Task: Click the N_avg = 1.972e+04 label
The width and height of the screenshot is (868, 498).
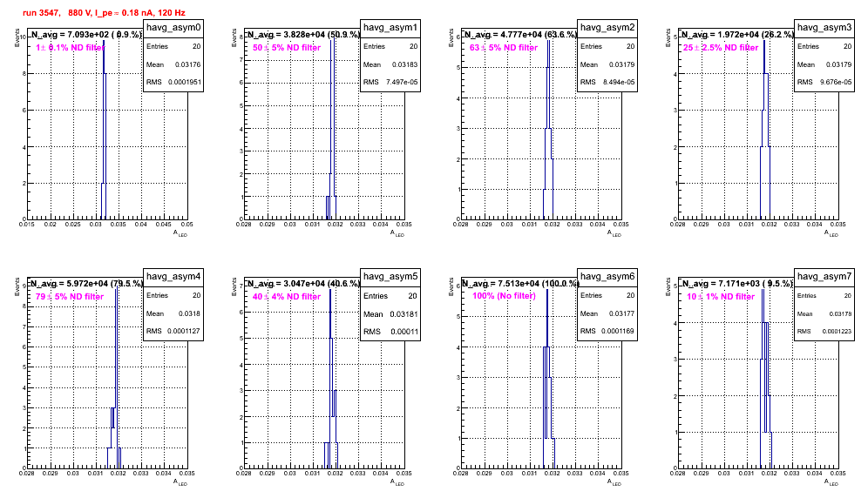Action: pyautogui.click(x=738, y=34)
